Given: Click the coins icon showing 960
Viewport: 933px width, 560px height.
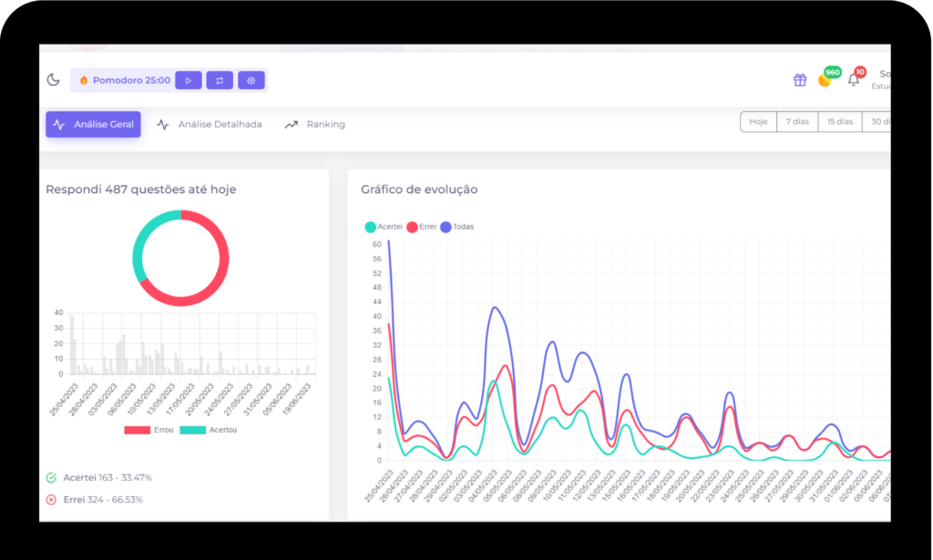Looking at the screenshot, I should coord(825,79).
